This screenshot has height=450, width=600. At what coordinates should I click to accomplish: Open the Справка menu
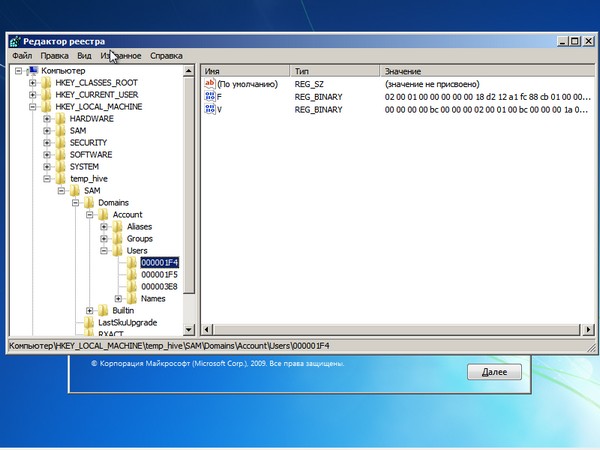click(166, 56)
